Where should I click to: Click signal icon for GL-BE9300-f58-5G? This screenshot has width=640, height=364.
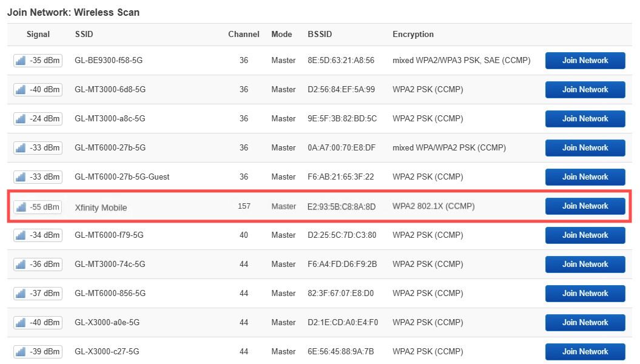click(21, 61)
